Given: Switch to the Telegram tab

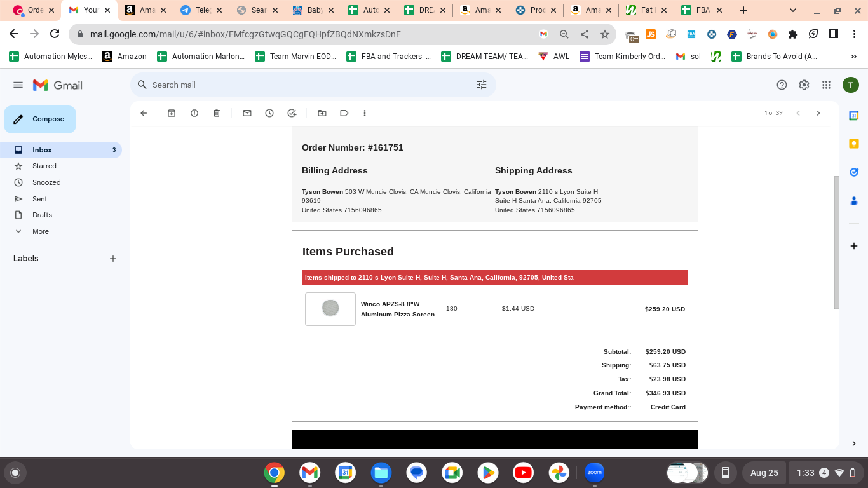Looking at the screenshot, I should pyautogui.click(x=201, y=10).
